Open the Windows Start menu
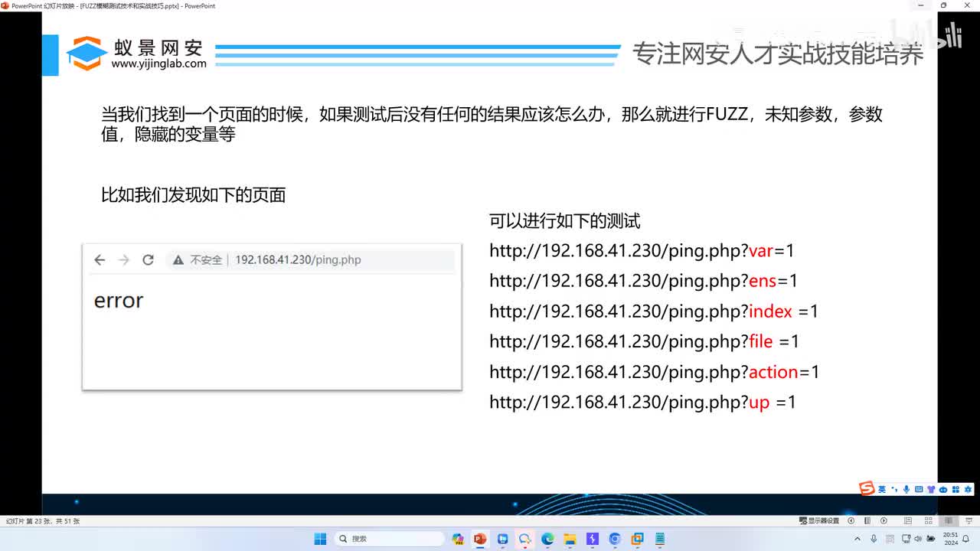 tap(320, 539)
